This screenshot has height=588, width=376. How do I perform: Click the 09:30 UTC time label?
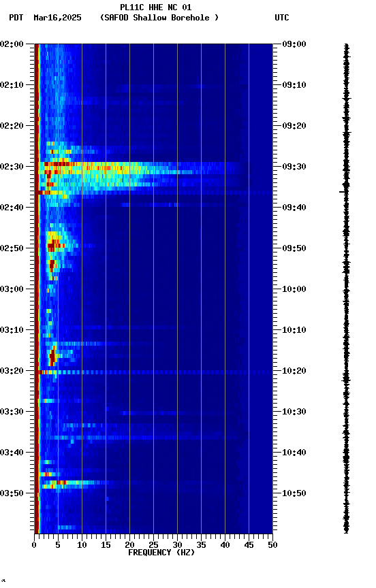294,167
